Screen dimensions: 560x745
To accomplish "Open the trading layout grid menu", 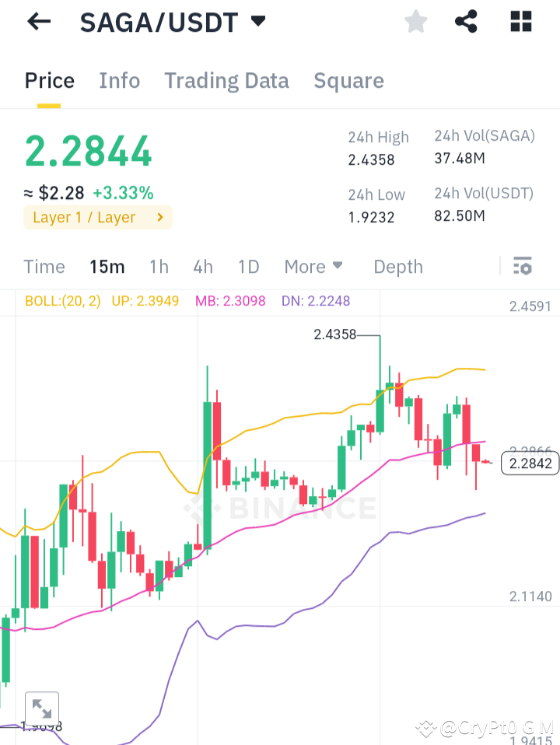I will pyautogui.click(x=520, y=21).
